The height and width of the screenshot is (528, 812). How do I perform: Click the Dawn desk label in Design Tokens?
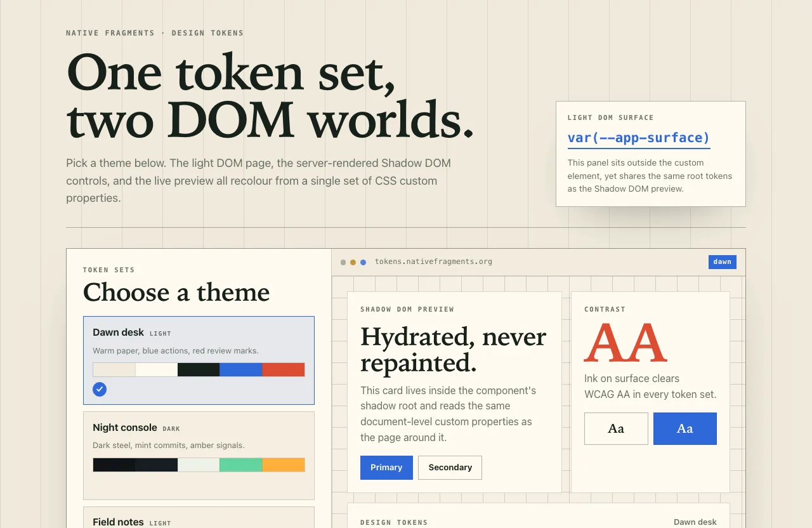click(695, 522)
